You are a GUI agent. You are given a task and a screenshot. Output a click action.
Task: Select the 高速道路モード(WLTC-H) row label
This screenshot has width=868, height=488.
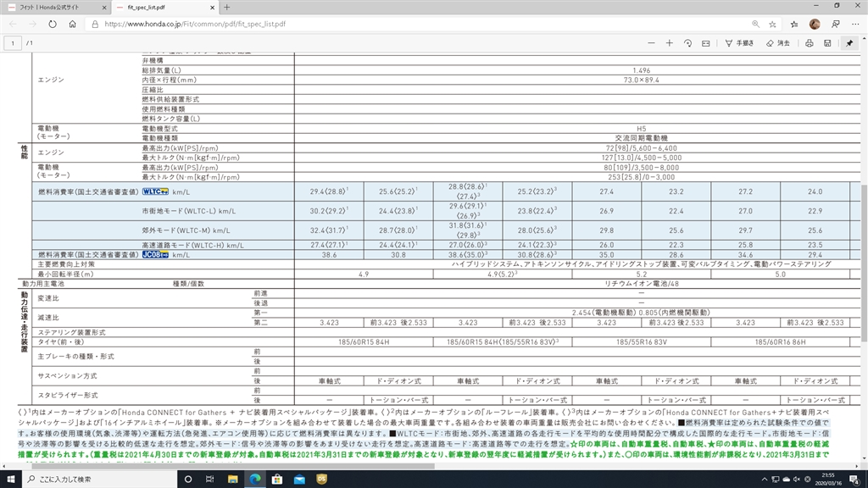[x=192, y=245]
